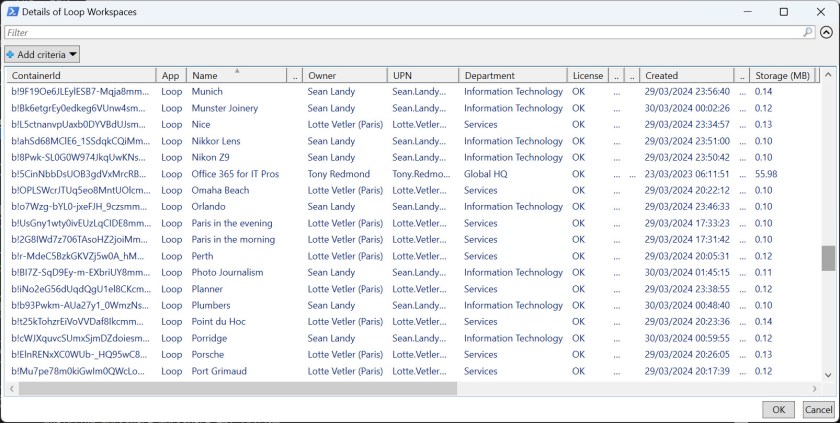Select the Office 365 for IT Pros row

(x=413, y=174)
